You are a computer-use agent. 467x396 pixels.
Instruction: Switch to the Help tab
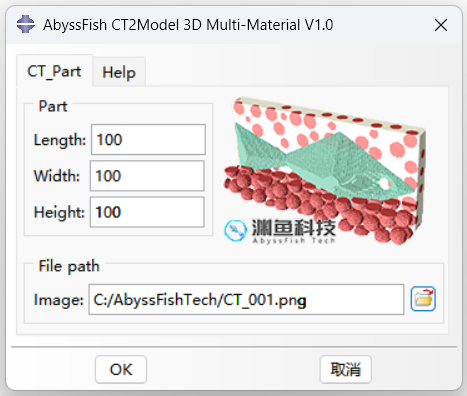(x=119, y=72)
